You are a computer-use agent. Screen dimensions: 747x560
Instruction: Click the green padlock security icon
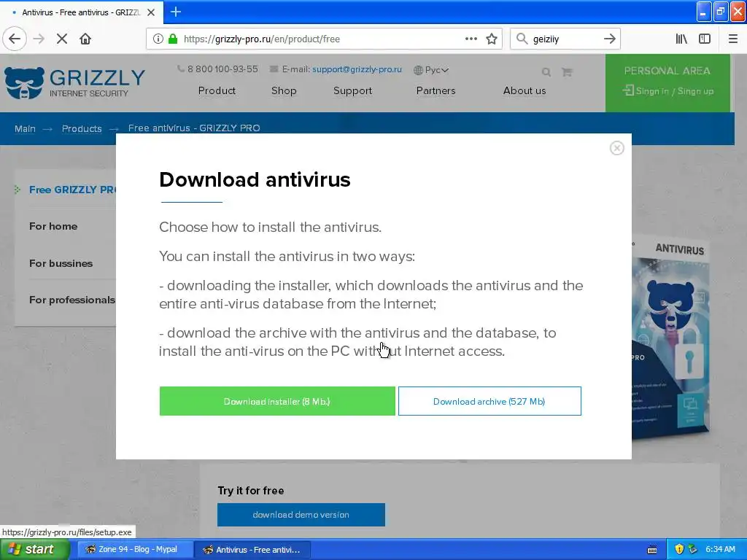tap(172, 39)
